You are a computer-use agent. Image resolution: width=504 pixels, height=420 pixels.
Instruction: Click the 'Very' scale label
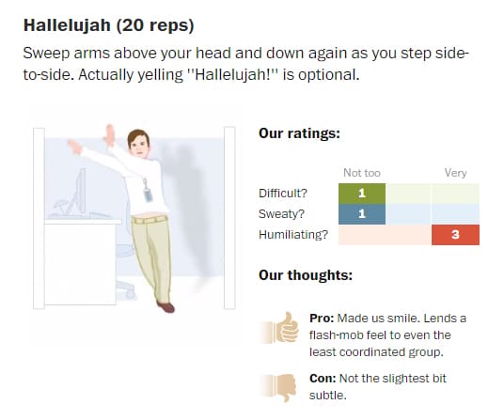click(x=455, y=173)
